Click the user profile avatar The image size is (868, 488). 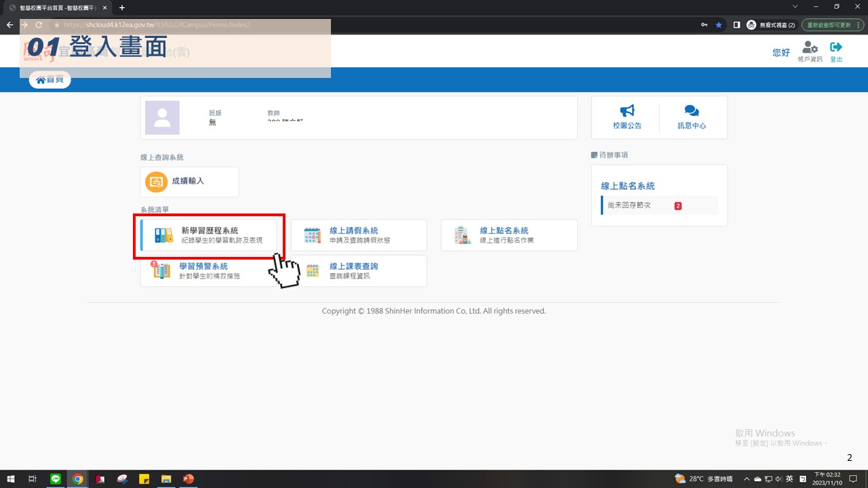(x=162, y=118)
